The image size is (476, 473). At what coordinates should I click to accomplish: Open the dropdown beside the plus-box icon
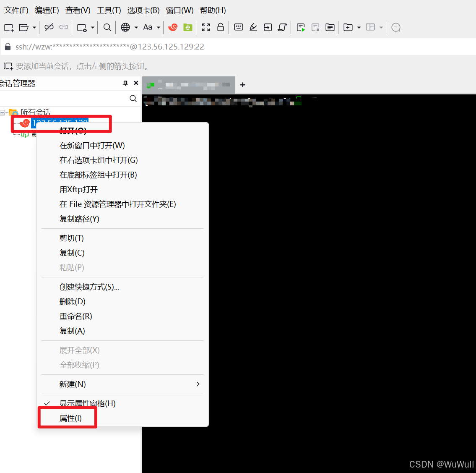[x=359, y=28]
